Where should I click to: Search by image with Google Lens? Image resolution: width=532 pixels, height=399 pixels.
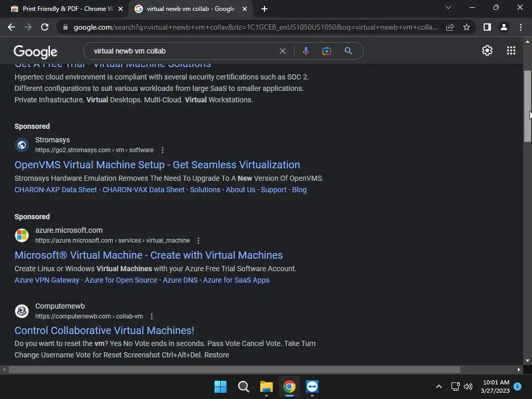pyautogui.click(x=326, y=51)
